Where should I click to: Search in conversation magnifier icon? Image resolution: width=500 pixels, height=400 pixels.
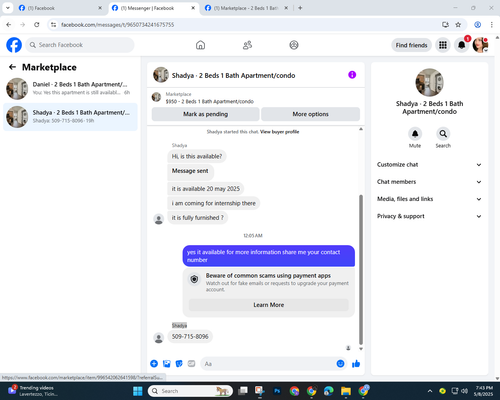coord(443,134)
